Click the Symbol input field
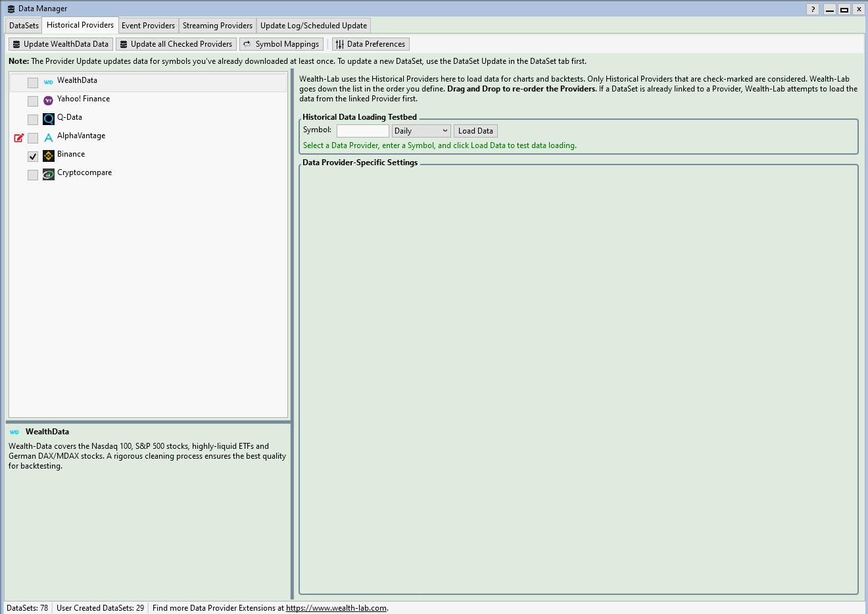 pos(363,131)
